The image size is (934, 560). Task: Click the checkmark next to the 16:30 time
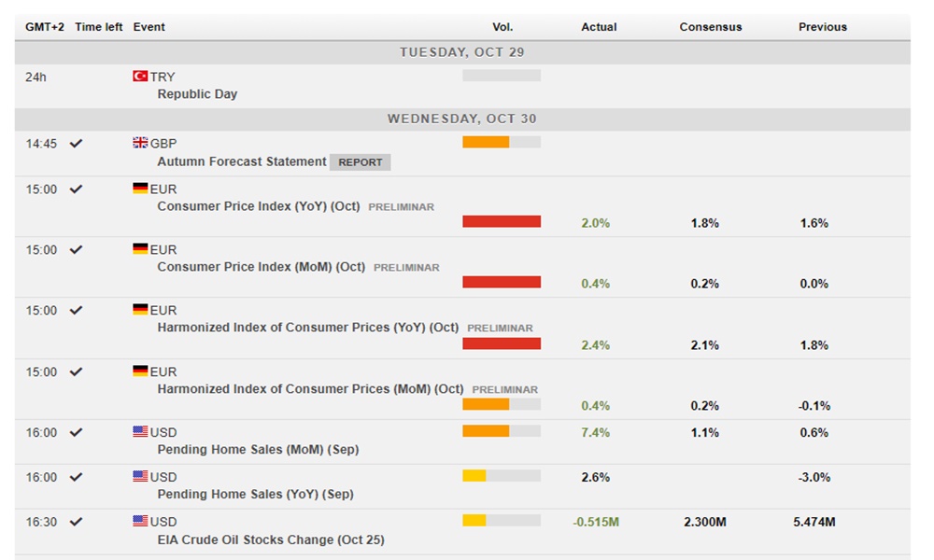pos(77,522)
